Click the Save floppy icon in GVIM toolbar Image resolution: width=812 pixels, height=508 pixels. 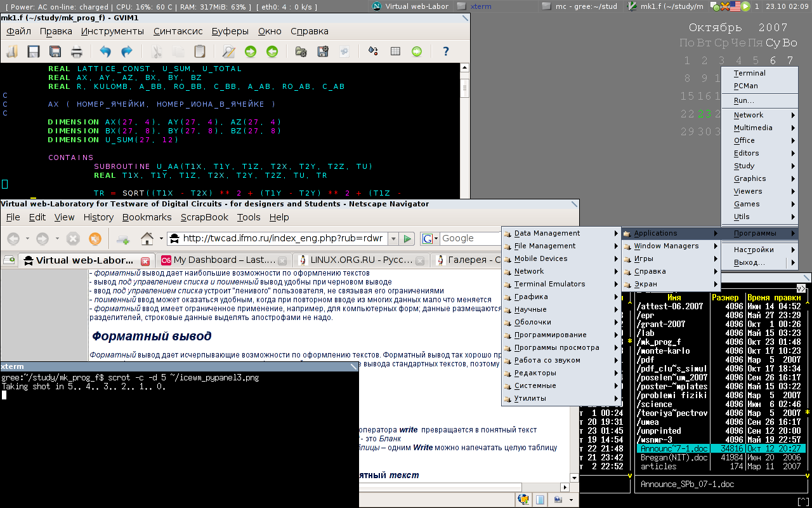click(34, 51)
